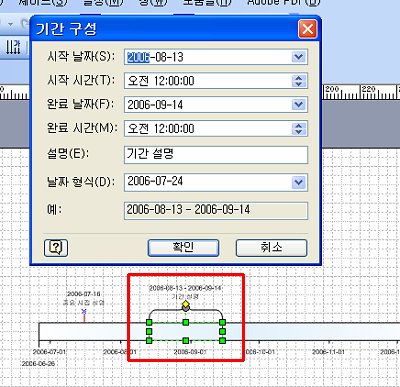Click the 2006-08-13 - 2006-09-14 interval label
Screen dimensions: 400x387
[x=185, y=288]
